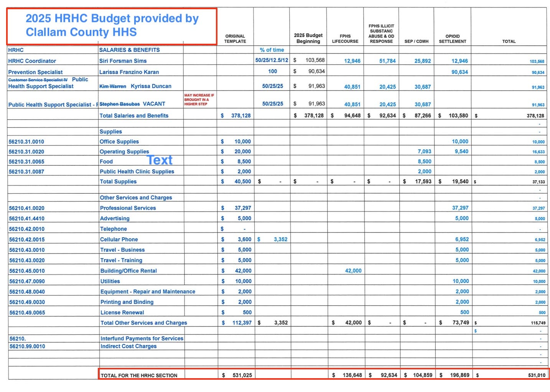The height and width of the screenshot is (392, 550).
Task: Click the "Total Supplies" label
Action: (118, 181)
